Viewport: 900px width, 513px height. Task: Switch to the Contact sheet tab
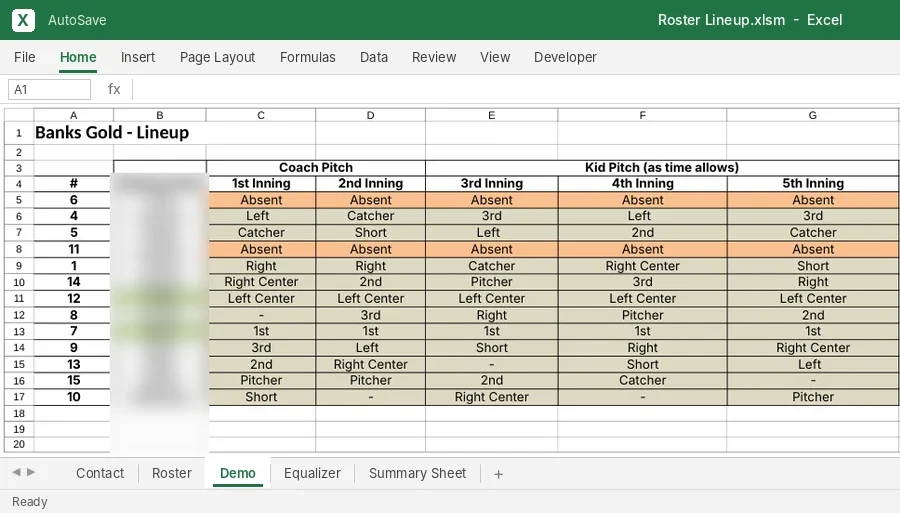(x=100, y=473)
